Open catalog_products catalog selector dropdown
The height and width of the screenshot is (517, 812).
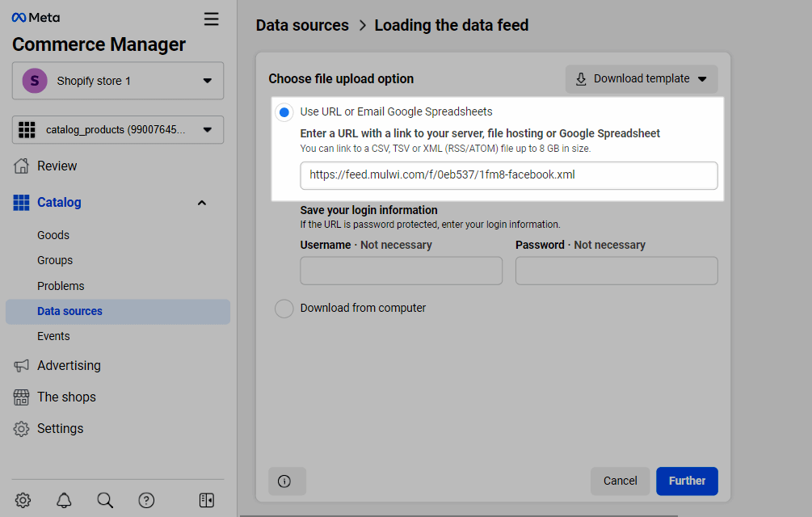118,129
